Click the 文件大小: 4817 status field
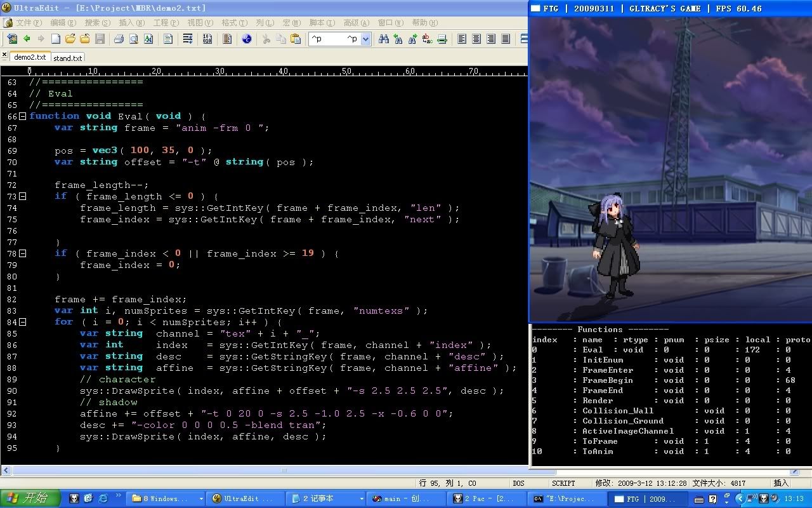 719,483
